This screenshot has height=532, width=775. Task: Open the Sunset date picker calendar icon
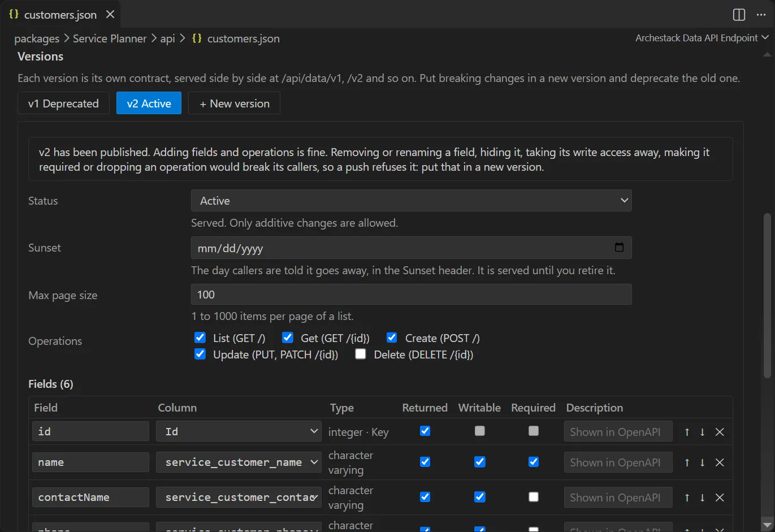(619, 248)
